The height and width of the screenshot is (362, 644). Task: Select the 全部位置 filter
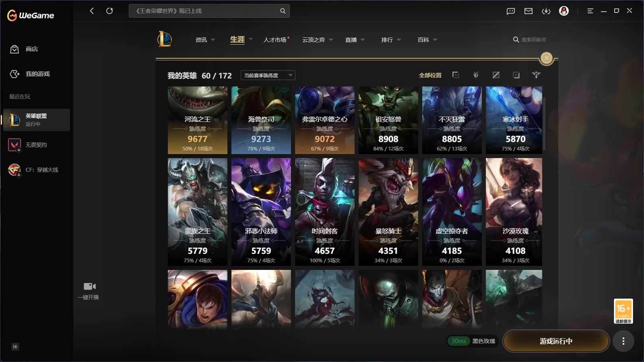point(430,75)
